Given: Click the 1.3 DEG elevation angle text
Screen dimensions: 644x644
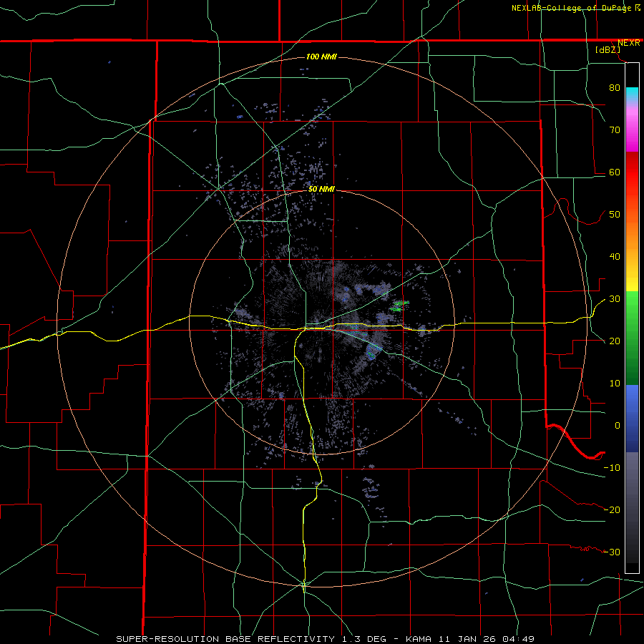Looking at the screenshot, I should click(x=364, y=639).
